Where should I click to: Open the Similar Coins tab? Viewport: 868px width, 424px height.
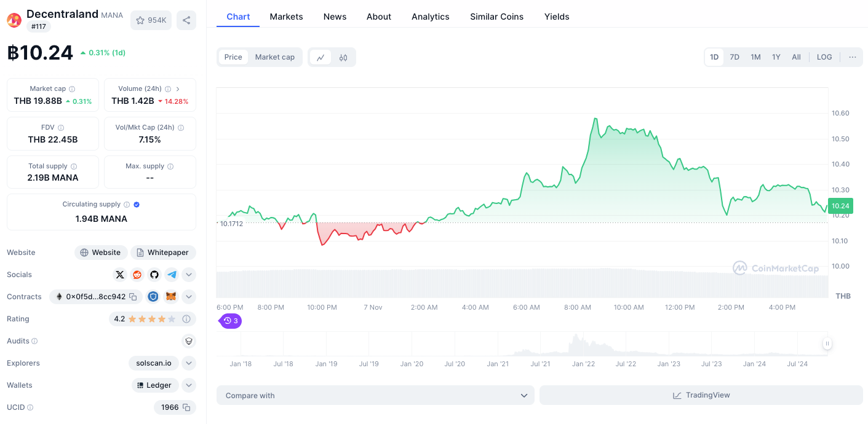pyautogui.click(x=496, y=17)
